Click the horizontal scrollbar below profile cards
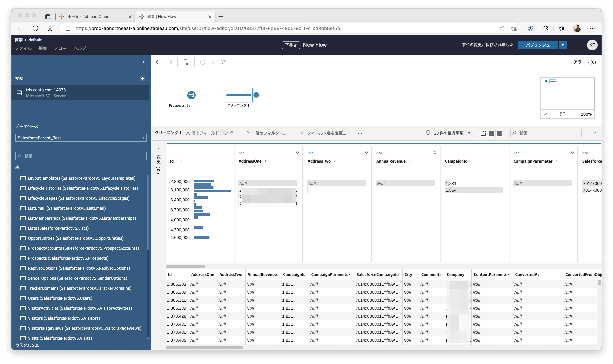This screenshot has width=613, height=364. coord(186,267)
